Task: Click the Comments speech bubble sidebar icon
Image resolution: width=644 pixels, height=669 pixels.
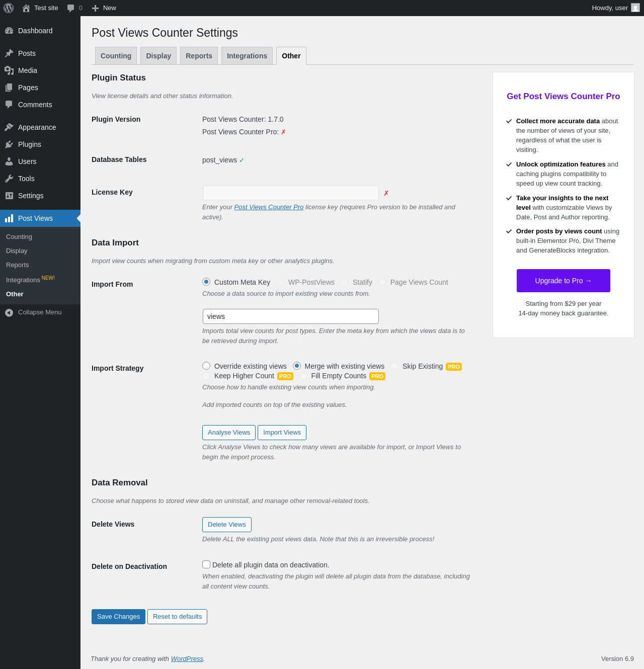Action: point(9,105)
